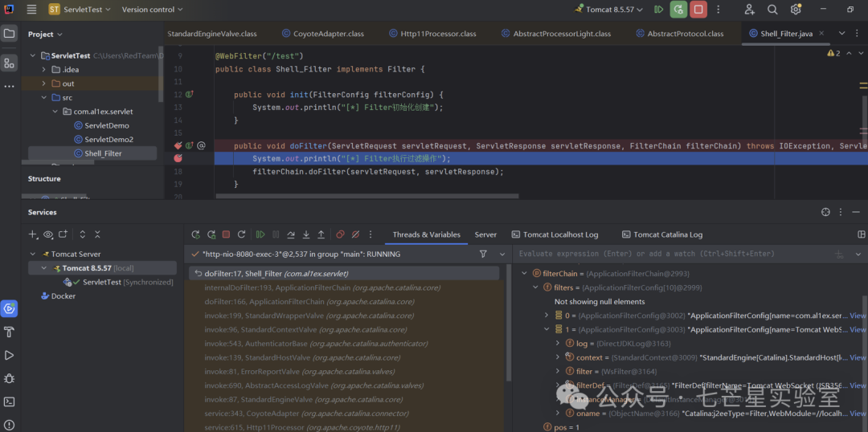Open the main hamburger menu
868x432 pixels.
point(31,10)
